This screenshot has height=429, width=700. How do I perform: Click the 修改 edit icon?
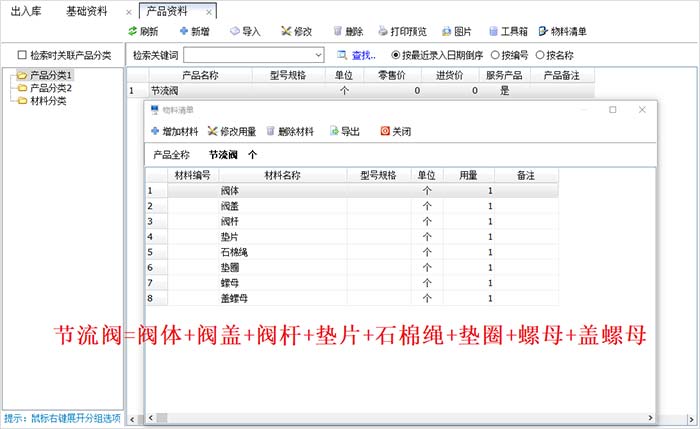coord(288,31)
